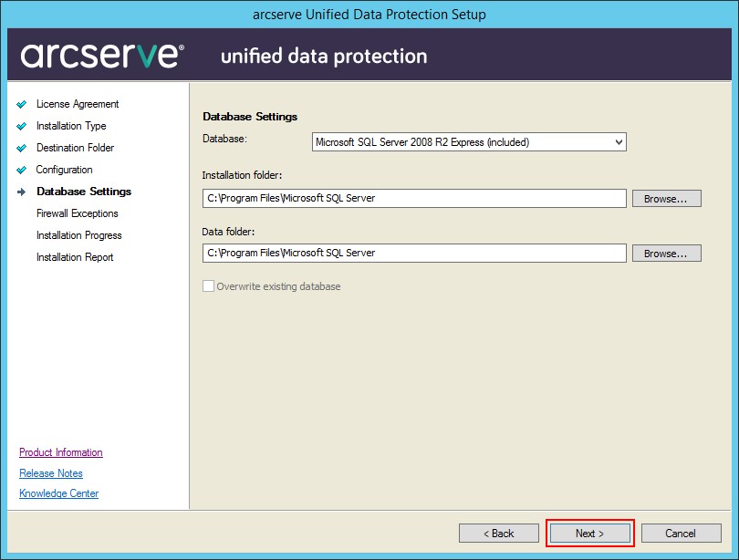Image resolution: width=739 pixels, height=560 pixels.
Task: Browse for the Data folder
Action: tap(666, 253)
